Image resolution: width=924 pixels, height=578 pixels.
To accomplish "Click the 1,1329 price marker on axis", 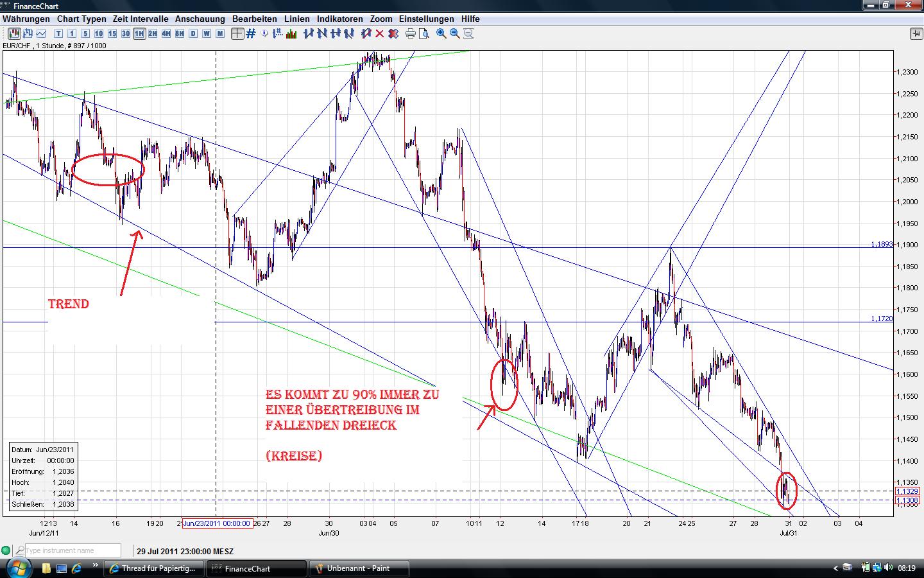I will [x=907, y=491].
